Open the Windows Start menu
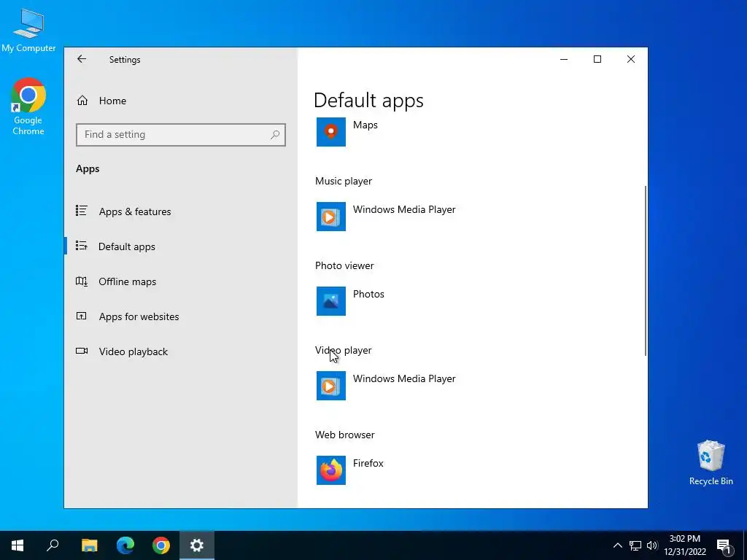This screenshot has height=560, width=747. (18, 545)
